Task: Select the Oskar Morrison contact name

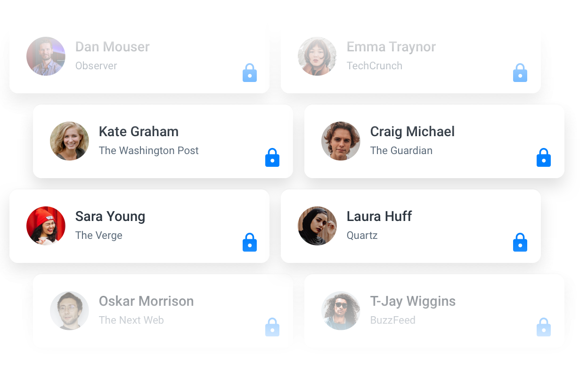Action: 146,301
